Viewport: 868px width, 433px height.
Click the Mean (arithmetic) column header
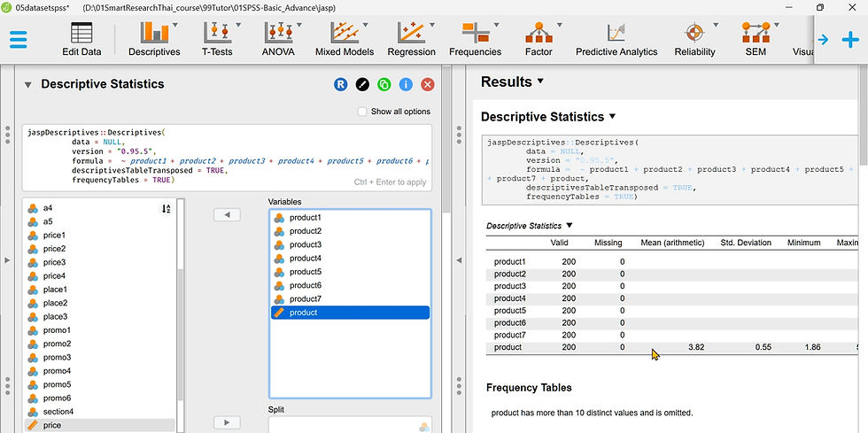(672, 243)
